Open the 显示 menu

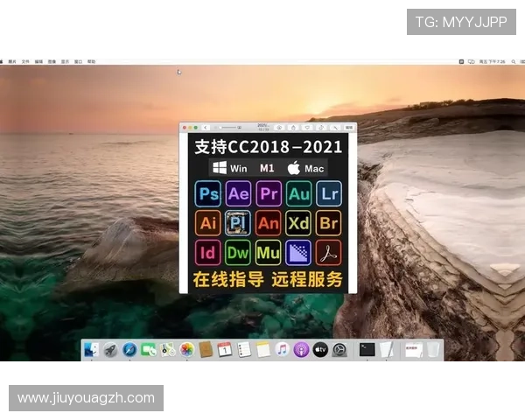point(65,61)
